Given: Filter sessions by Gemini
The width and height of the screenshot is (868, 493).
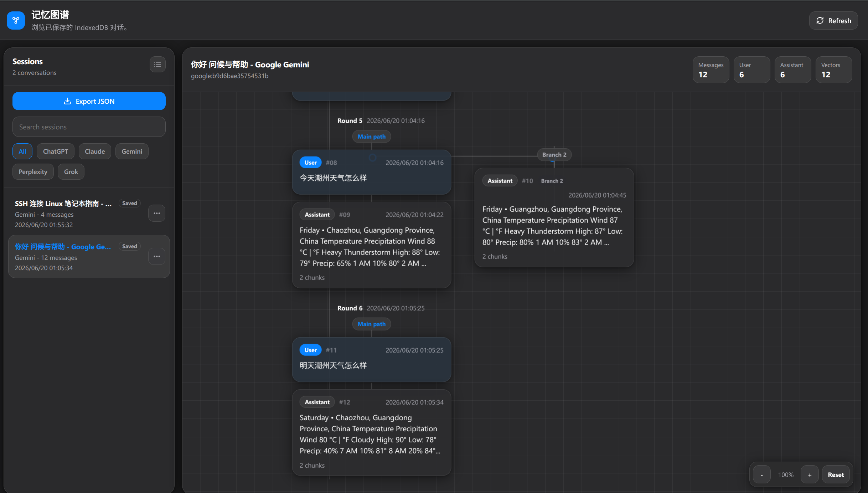Looking at the screenshot, I should [x=132, y=151].
